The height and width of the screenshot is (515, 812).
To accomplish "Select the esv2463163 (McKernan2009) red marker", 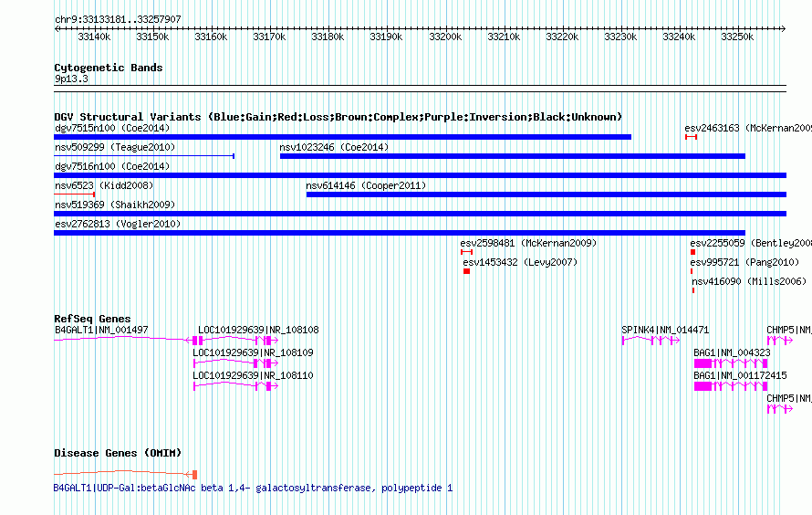I will coord(691,137).
